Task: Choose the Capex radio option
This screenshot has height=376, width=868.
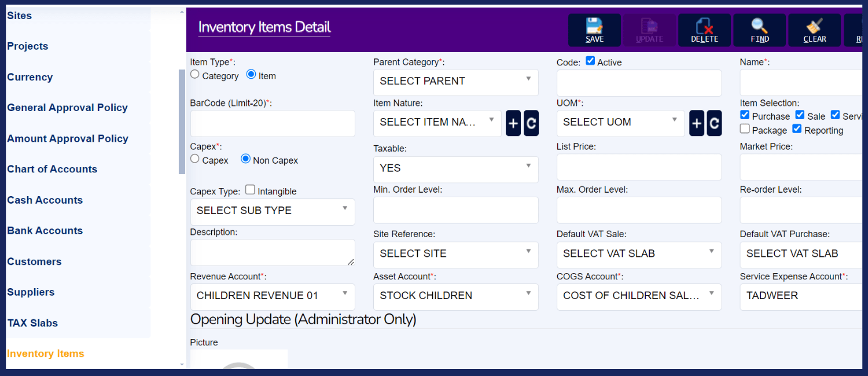Action: [x=195, y=159]
